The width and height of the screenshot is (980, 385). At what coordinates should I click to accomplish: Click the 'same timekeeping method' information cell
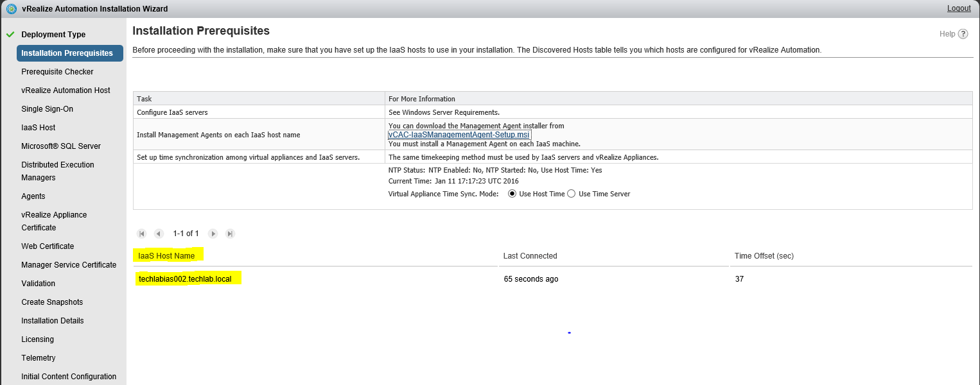(x=679, y=157)
